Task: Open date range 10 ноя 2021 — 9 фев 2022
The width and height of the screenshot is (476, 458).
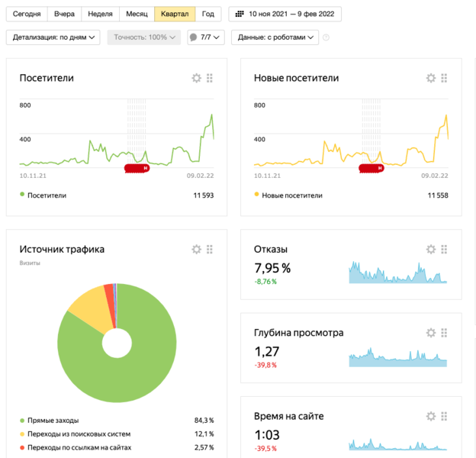Action: click(x=285, y=14)
